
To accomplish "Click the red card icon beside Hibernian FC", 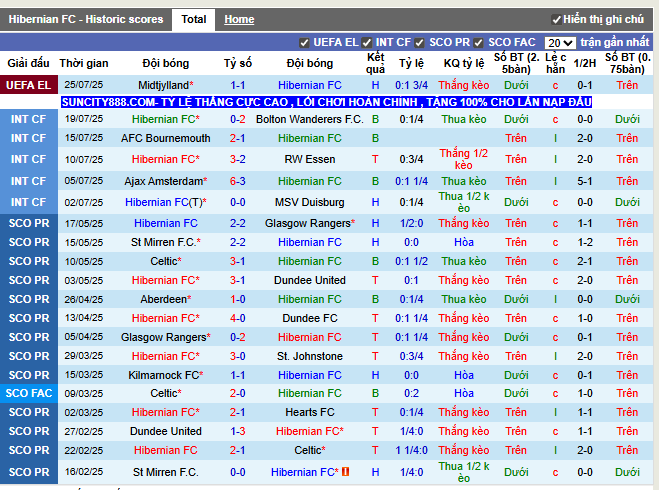I will click(x=345, y=472).
